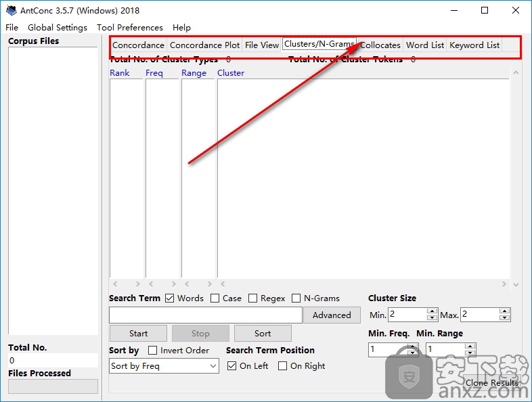Click Range column left scroll arrow
Viewport: 532px width, 402px height.
coord(187,284)
